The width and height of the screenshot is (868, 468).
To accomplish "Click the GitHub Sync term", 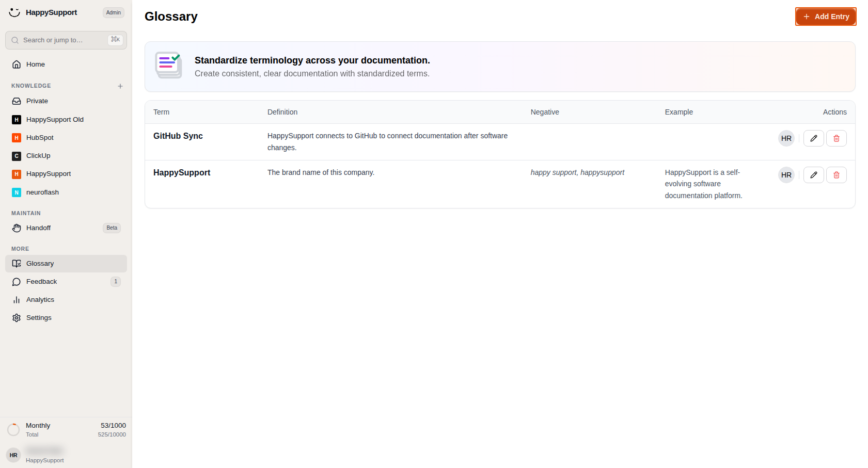I will pos(178,136).
